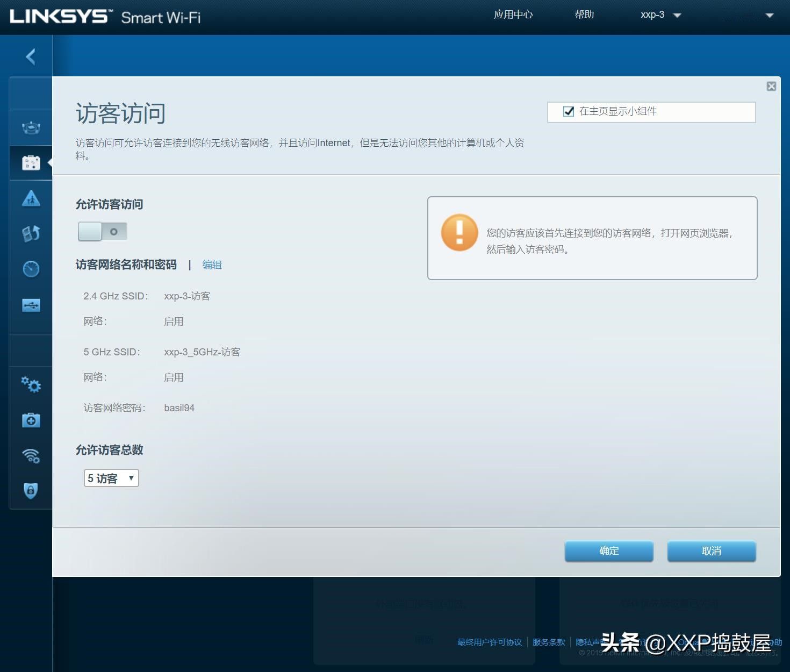Uncheck 在主页显示小组件 checkbox
Screen dimensions: 790x672
pyautogui.click(x=568, y=111)
